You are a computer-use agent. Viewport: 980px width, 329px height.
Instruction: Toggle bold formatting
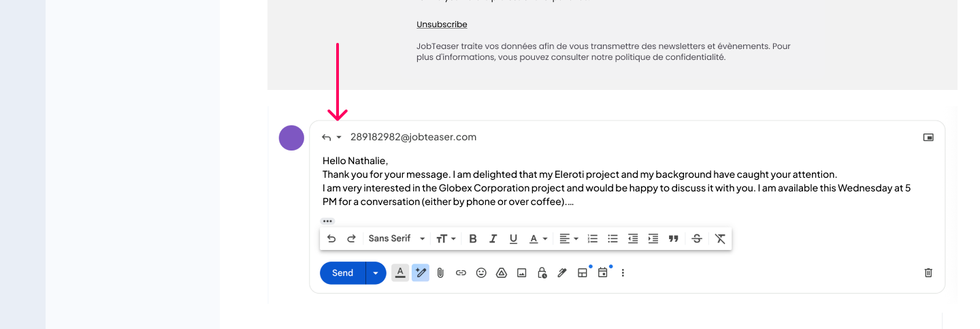point(473,238)
